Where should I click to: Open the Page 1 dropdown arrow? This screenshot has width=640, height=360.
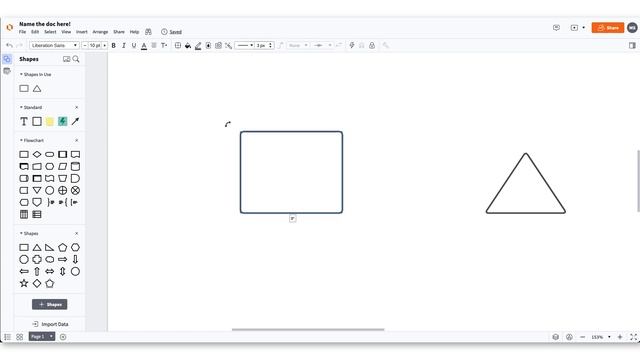tap(51, 336)
